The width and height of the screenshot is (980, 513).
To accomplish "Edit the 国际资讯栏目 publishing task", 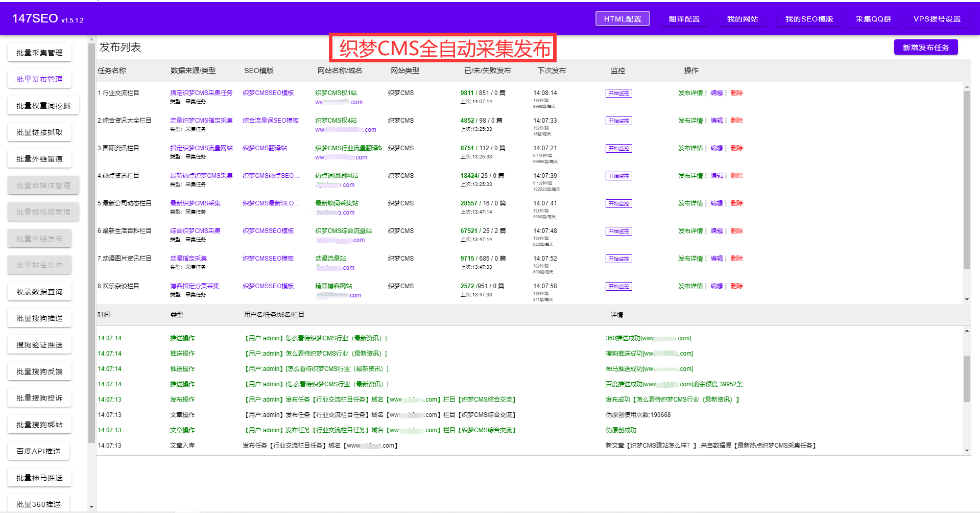I will [716, 148].
